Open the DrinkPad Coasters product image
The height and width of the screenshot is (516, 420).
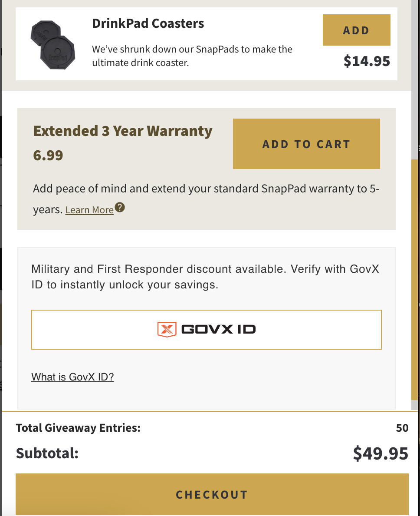coord(52,45)
